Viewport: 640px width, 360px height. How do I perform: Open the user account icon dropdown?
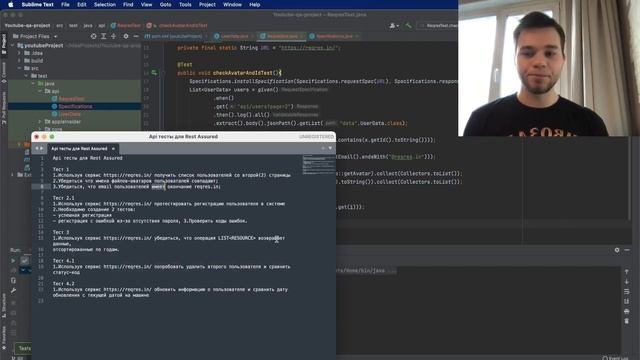pyautogui.click(x=393, y=25)
